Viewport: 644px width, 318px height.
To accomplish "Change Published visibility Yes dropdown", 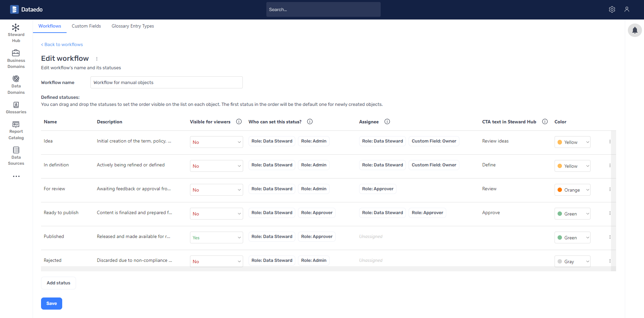I will coord(216,238).
